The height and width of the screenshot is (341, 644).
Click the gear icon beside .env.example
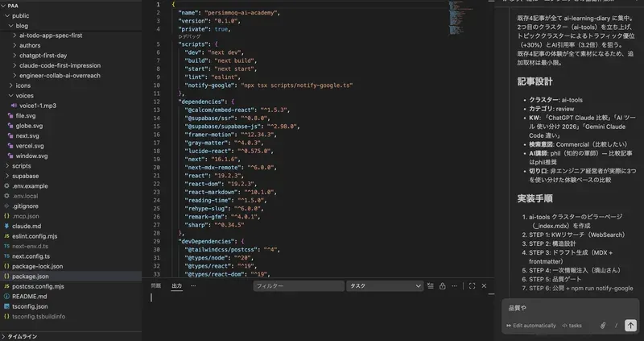click(6, 186)
